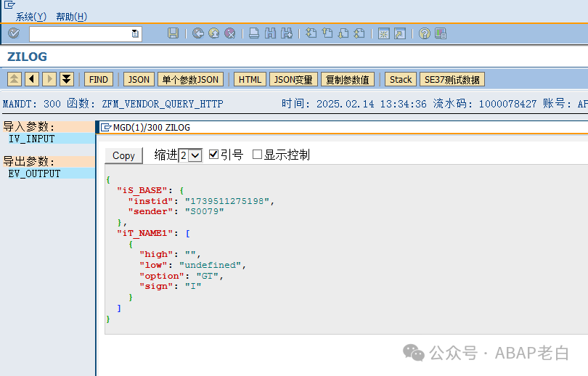
Task: Click the Previous Page icon
Action: point(327,33)
